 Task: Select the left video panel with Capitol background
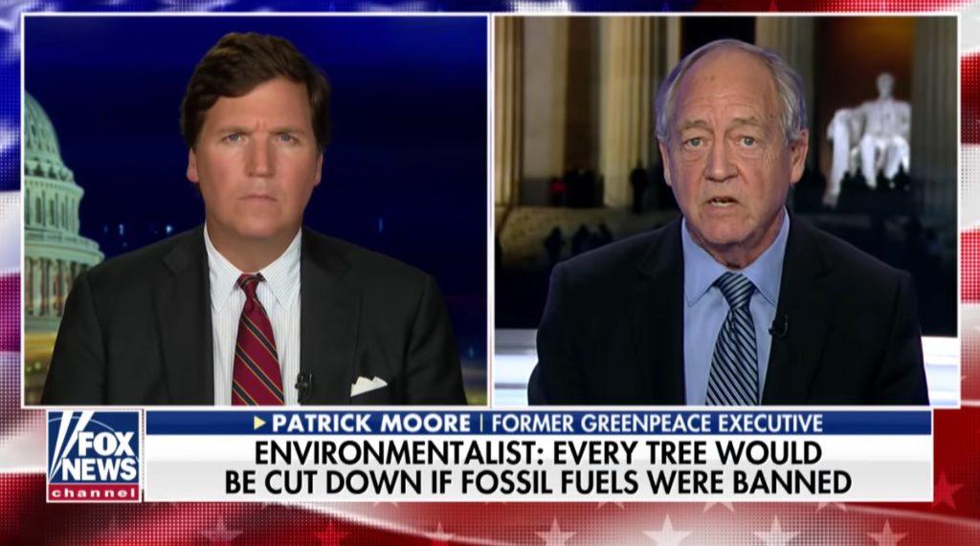pos(256,210)
